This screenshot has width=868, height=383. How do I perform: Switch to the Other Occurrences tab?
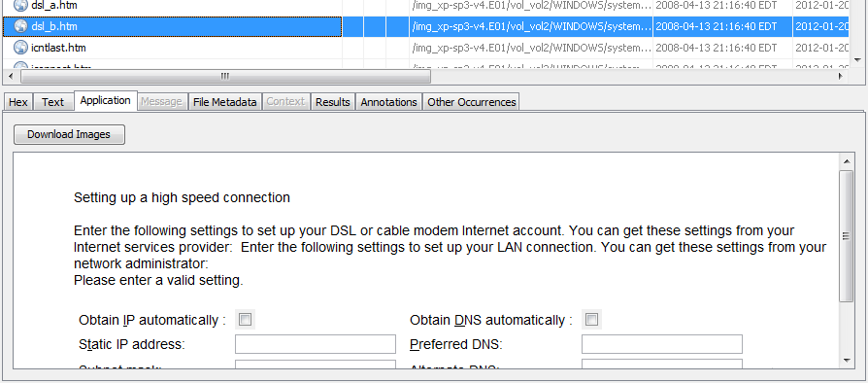point(471,102)
